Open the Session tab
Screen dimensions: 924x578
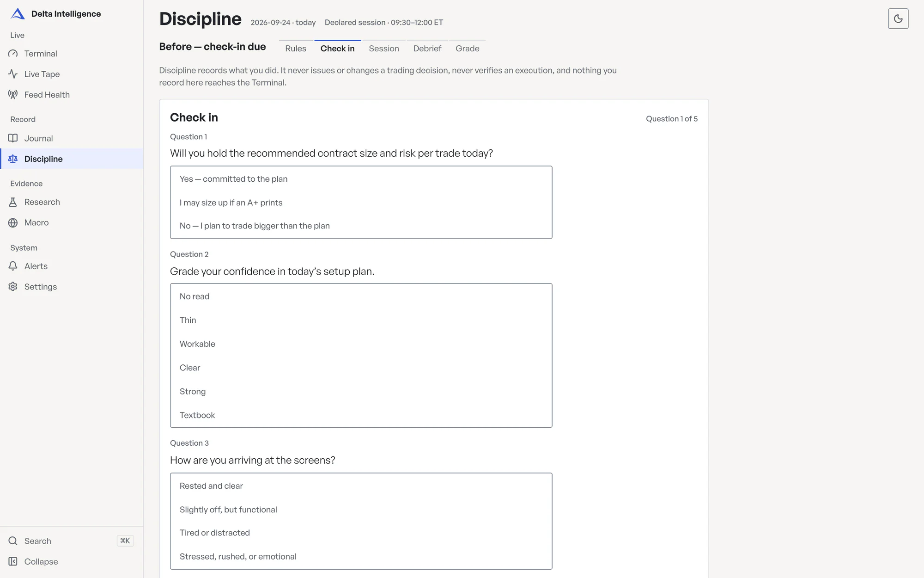(384, 48)
